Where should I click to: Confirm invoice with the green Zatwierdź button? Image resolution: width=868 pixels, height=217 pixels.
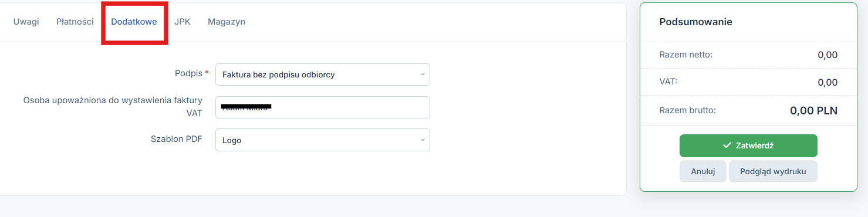(748, 145)
